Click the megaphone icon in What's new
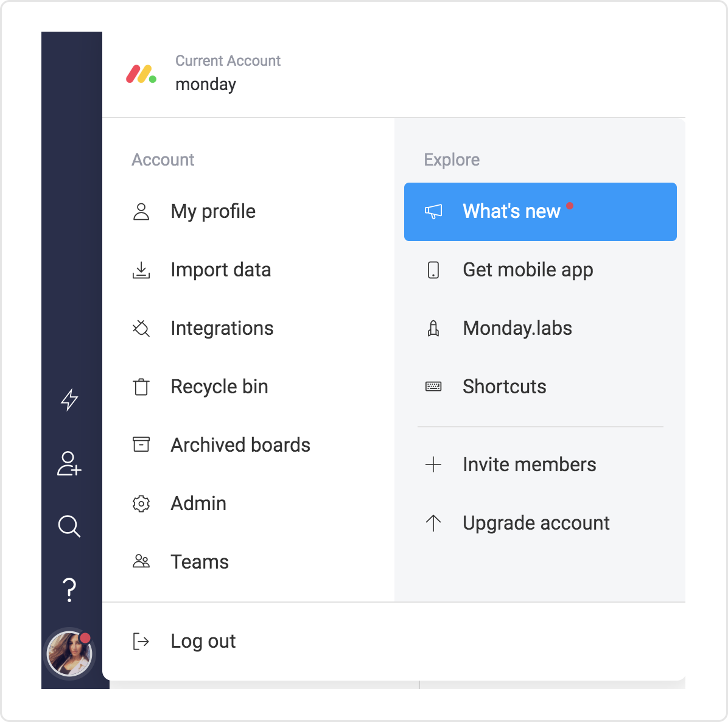The height and width of the screenshot is (722, 728). click(433, 212)
